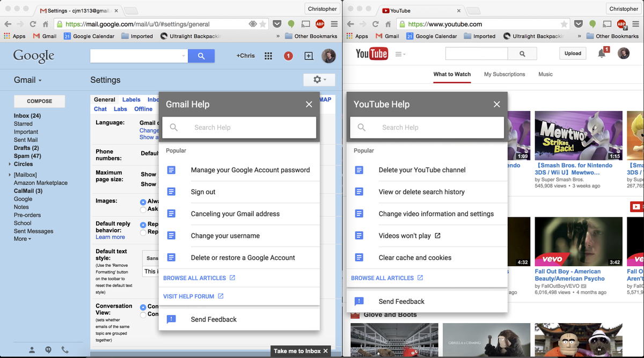Image resolution: width=644 pixels, height=358 pixels.
Task: Click Adblock Plus icon in Gmail window toolbar
Action: point(320,24)
